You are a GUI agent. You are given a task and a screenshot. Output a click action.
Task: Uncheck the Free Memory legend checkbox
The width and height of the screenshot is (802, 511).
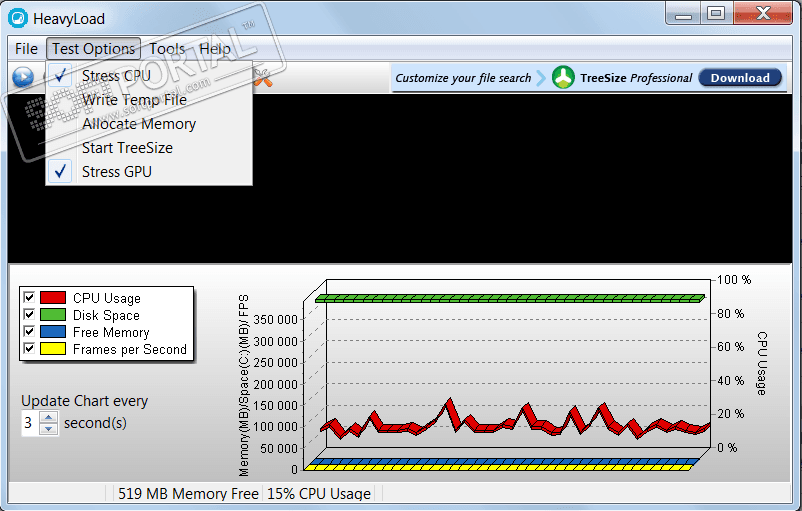pos(29,331)
